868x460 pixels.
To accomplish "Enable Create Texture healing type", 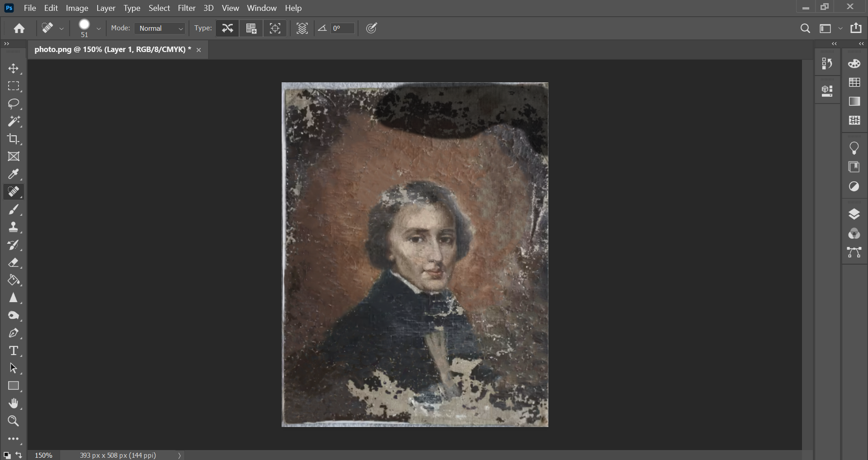I will pos(251,28).
